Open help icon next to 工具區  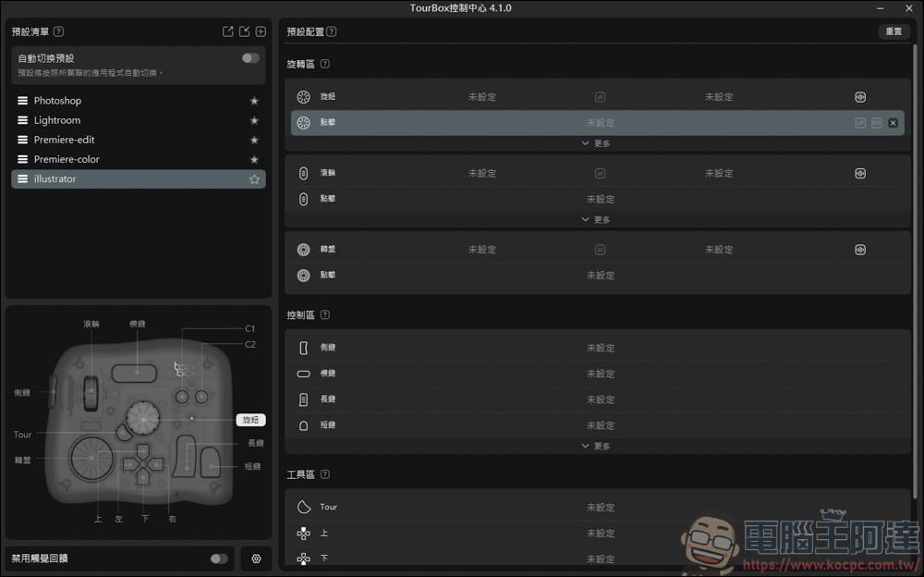coord(324,474)
